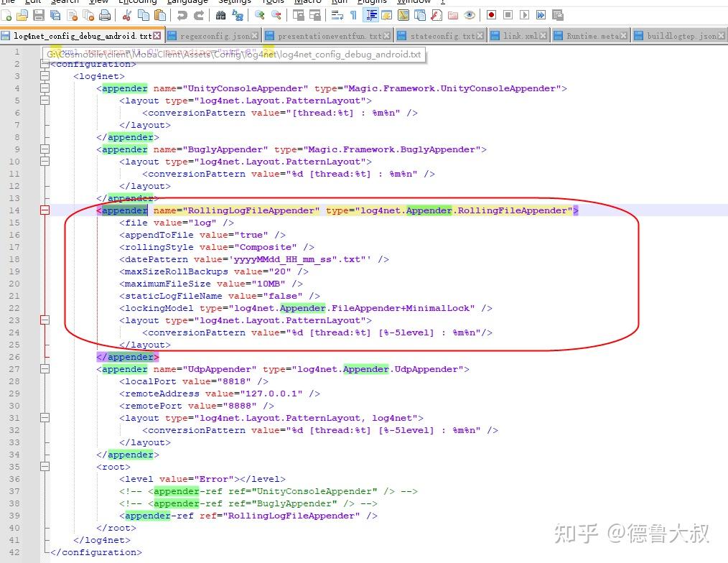Toggle word wrap in the toolbar
The height and width of the screenshot is (563, 728).
click(337, 15)
